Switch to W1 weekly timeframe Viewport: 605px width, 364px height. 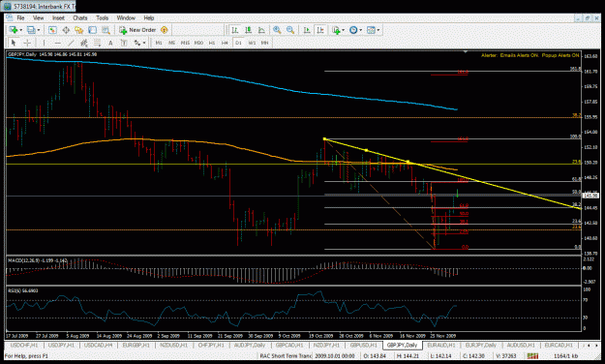252,43
